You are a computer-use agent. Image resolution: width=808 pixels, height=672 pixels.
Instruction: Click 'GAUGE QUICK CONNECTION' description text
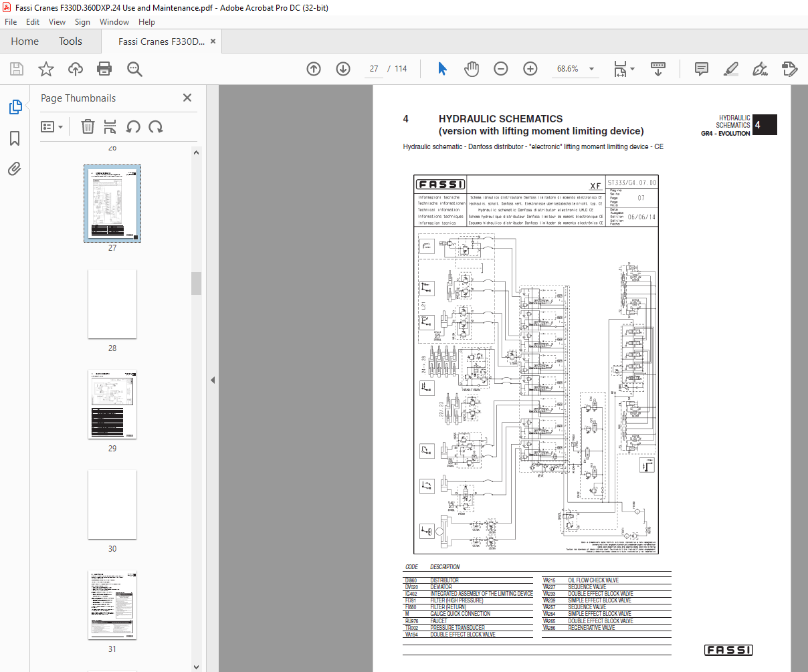click(460, 614)
